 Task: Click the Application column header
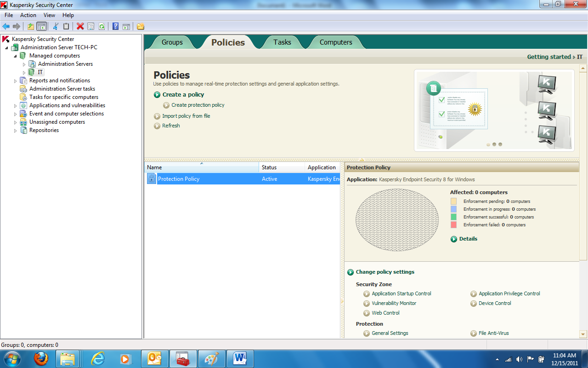322,167
